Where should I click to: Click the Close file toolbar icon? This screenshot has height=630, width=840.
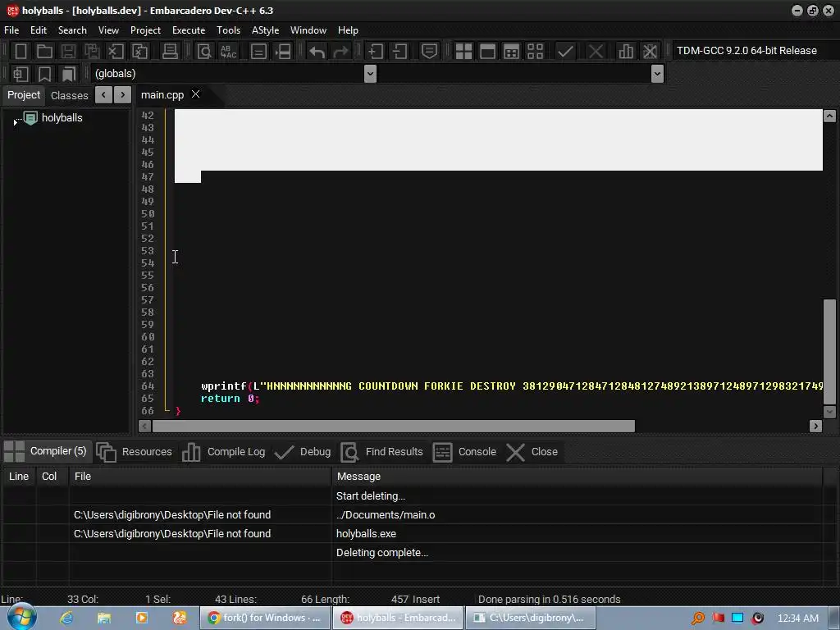coord(116,52)
